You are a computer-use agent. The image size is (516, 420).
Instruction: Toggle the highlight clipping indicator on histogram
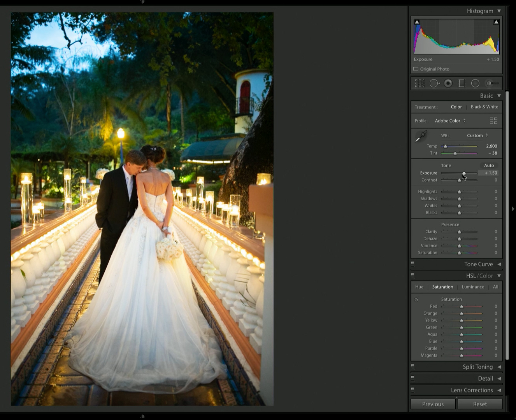click(x=496, y=22)
